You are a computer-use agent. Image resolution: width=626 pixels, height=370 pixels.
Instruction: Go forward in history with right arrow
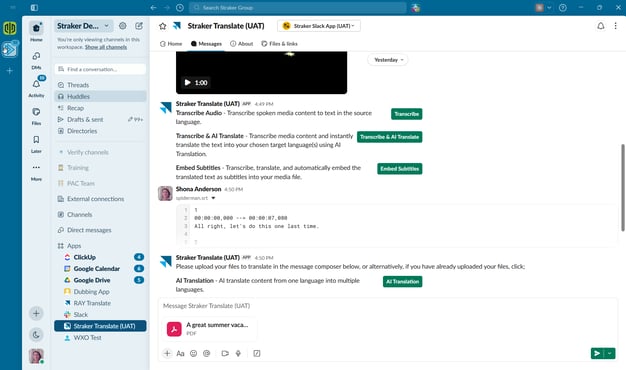pyautogui.click(x=166, y=8)
